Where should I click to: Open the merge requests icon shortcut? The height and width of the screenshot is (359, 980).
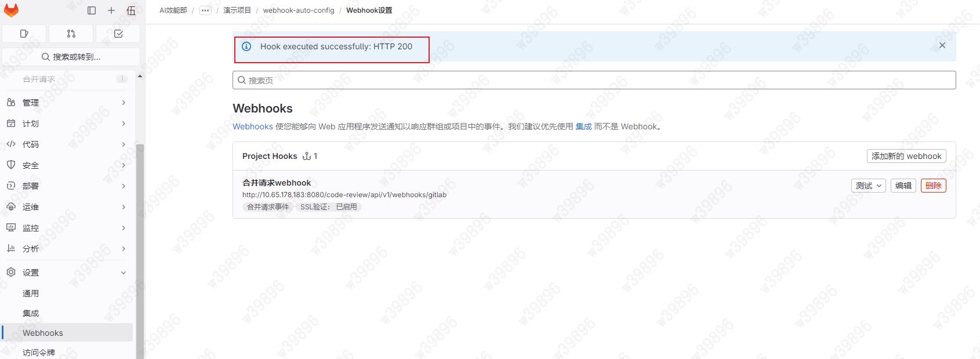tap(71, 34)
